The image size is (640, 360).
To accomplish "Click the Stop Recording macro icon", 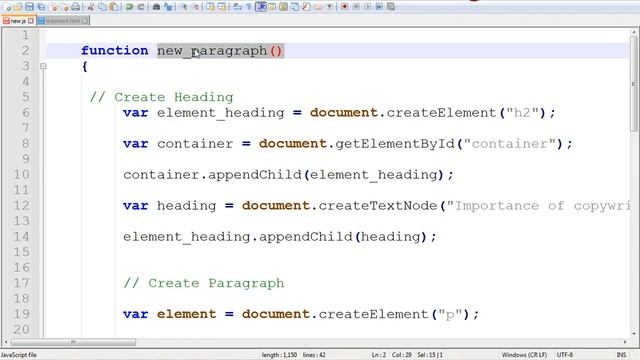I will [356, 7].
